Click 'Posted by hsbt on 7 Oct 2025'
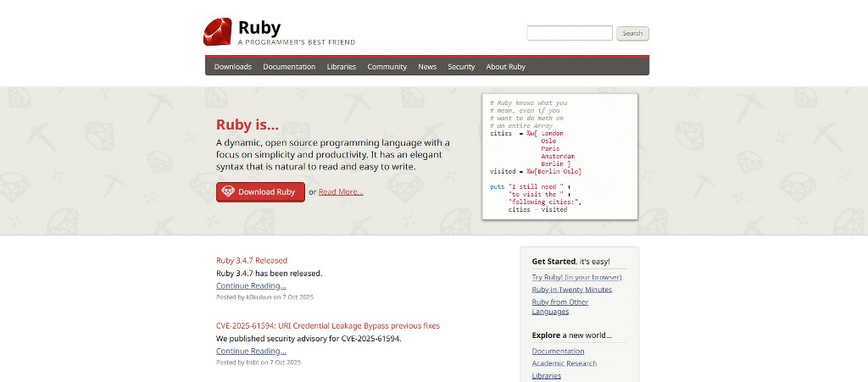 pyautogui.click(x=259, y=363)
